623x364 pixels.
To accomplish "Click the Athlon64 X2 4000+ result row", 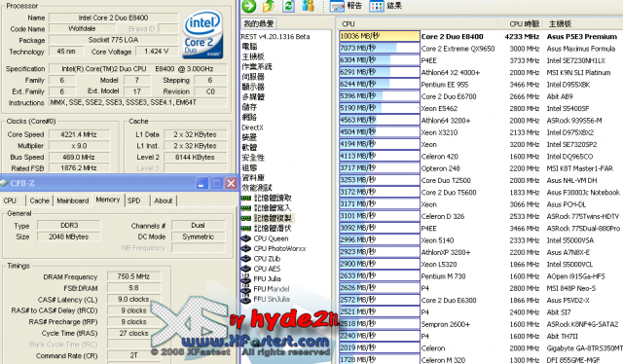I will pos(480,72).
